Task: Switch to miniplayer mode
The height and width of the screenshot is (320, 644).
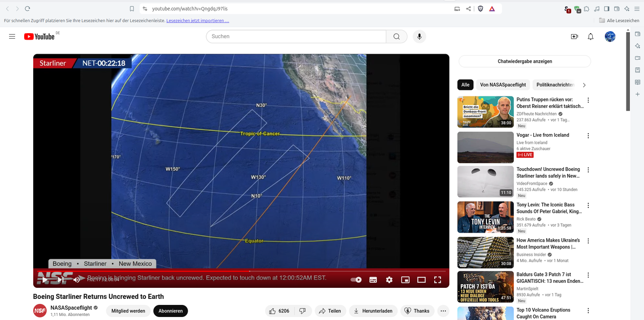Action: point(406,280)
